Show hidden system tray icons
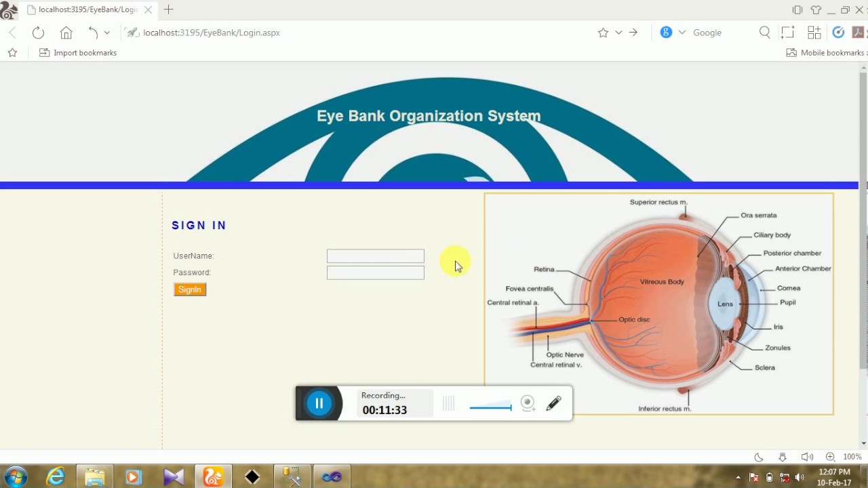The height and width of the screenshot is (488, 868). pyautogui.click(x=738, y=477)
